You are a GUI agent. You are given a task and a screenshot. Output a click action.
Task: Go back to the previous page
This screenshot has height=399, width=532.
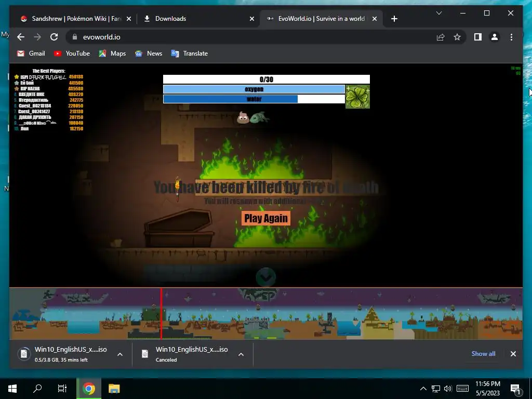pyautogui.click(x=21, y=37)
